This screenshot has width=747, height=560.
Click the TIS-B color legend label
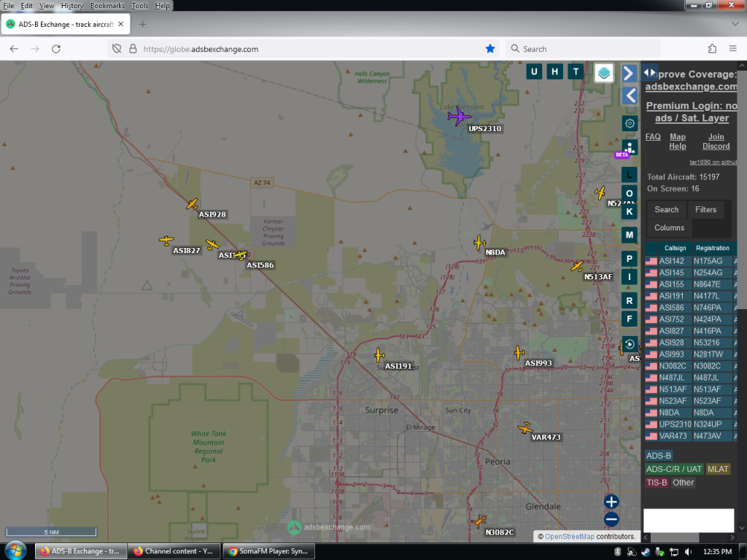[657, 483]
